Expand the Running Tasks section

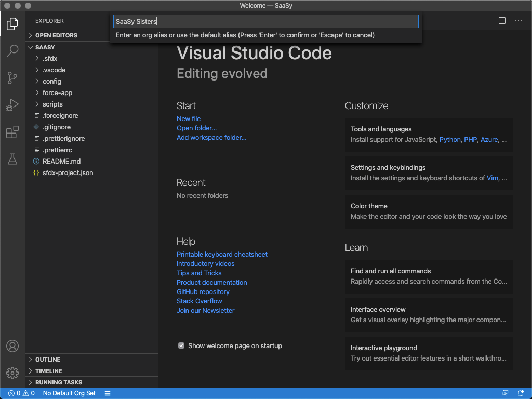click(x=58, y=382)
